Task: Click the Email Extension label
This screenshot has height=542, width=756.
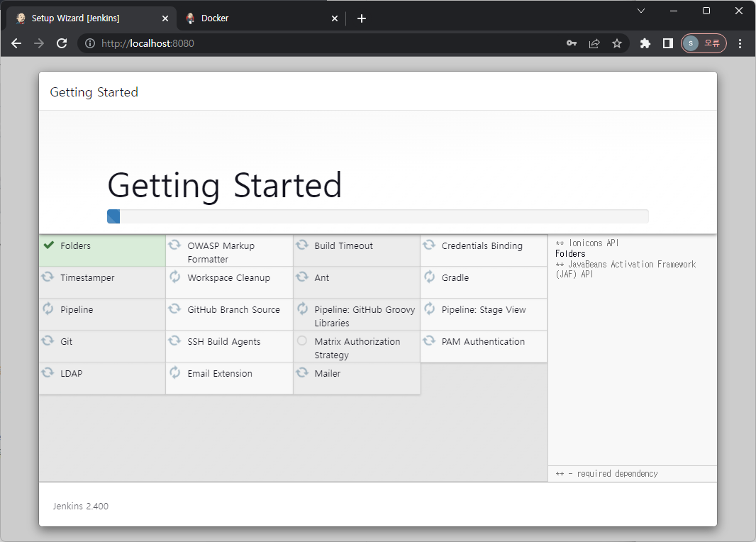Action: pos(220,373)
